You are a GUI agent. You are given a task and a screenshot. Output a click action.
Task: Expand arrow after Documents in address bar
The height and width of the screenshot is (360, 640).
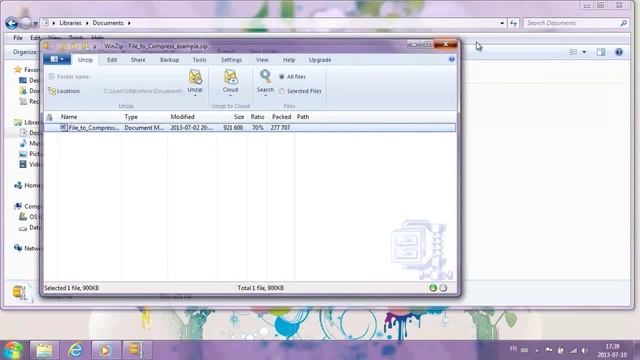[x=129, y=23]
